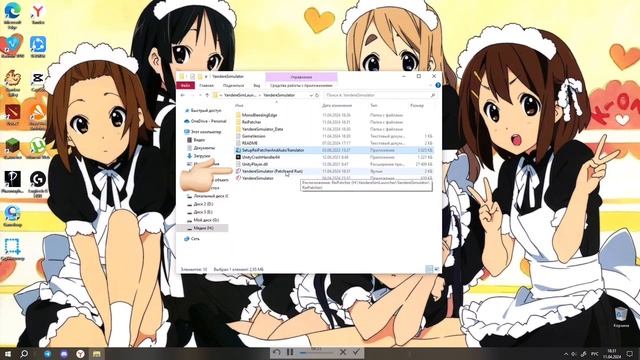Cancel recording with the X button

pos(343,352)
